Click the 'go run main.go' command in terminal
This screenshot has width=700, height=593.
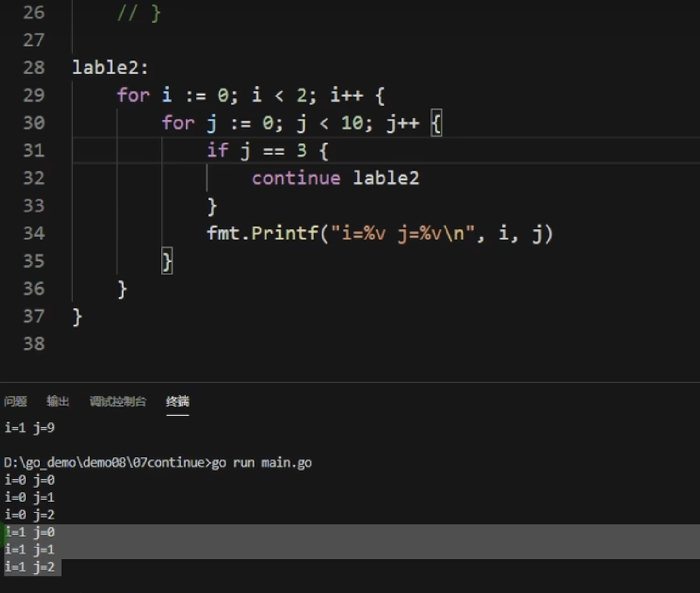[262, 462]
